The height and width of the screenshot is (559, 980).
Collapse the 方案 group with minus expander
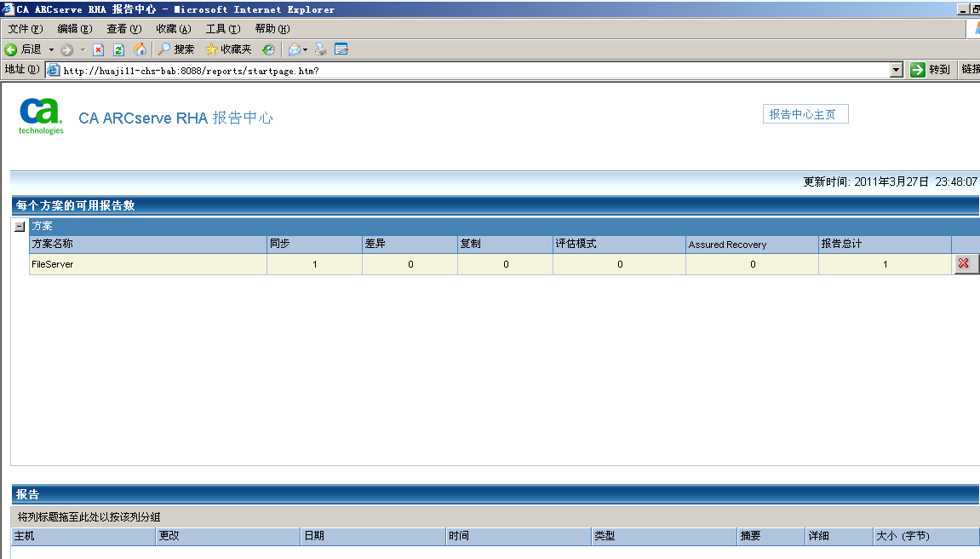pos(18,226)
